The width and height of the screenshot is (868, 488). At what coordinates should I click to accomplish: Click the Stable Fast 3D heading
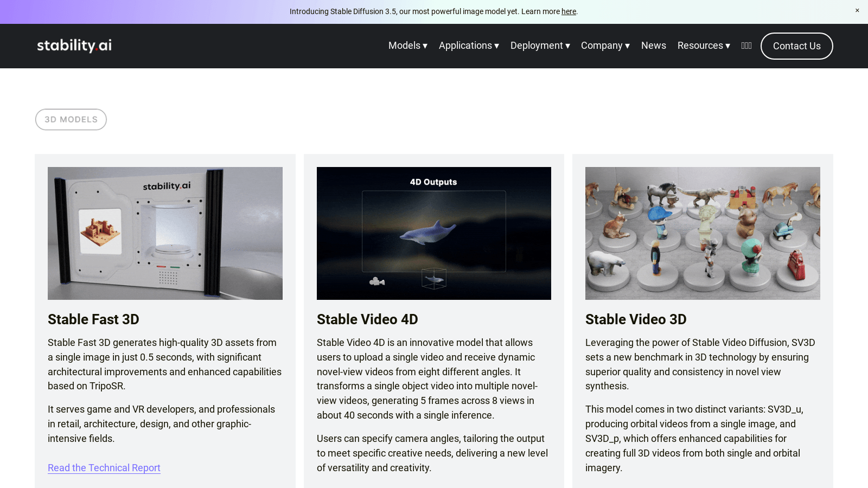tap(93, 319)
